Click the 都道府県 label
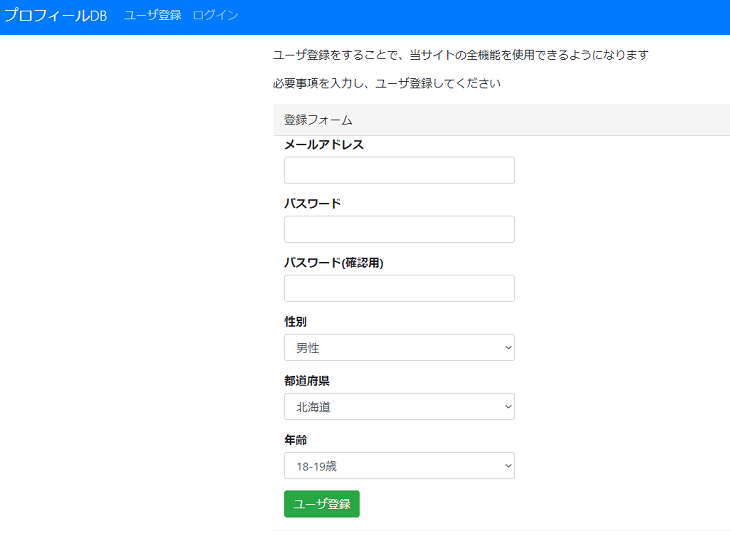This screenshot has width=730, height=536. click(x=309, y=381)
